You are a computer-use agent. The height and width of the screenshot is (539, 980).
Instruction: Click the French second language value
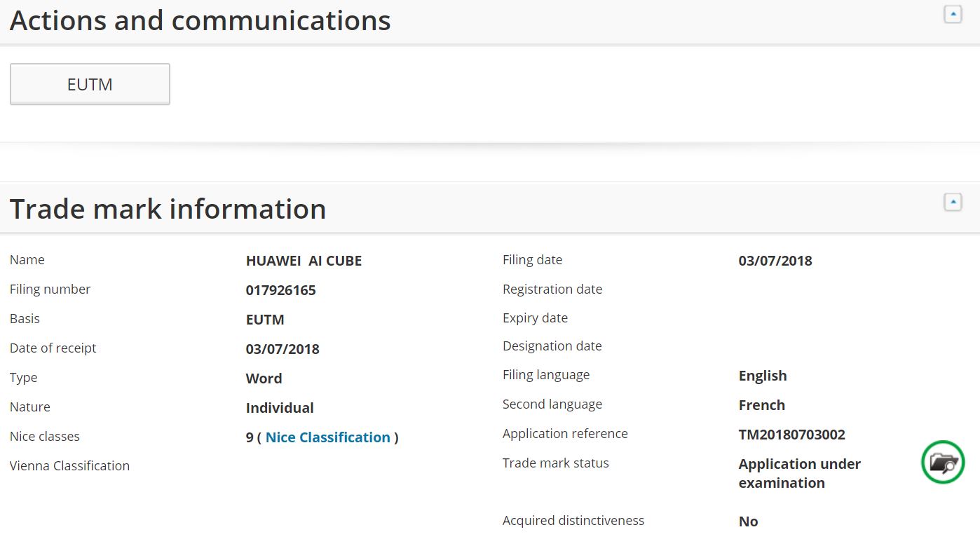761,405
